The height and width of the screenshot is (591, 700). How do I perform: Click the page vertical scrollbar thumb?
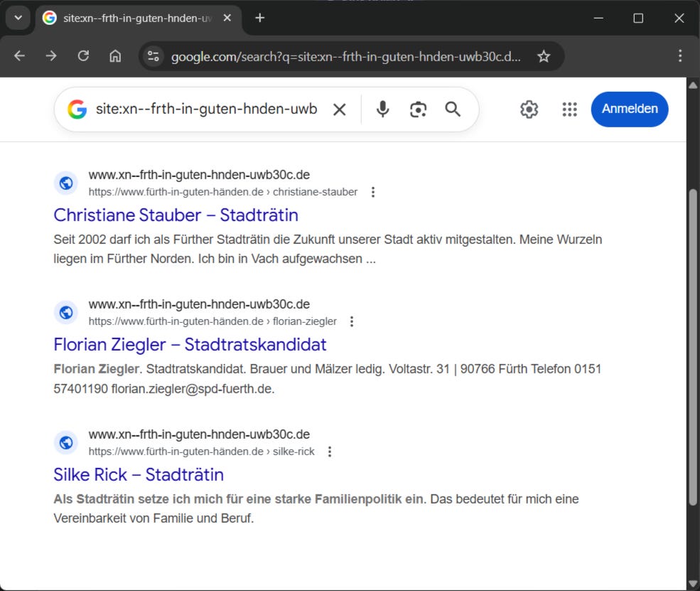(x=693, y=348)
